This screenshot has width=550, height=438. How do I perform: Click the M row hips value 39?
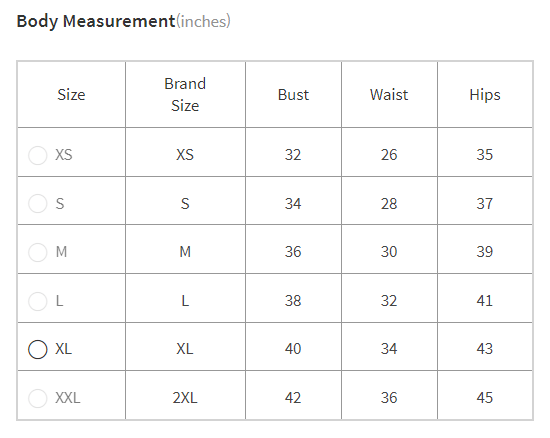click(x=485, y=252)
